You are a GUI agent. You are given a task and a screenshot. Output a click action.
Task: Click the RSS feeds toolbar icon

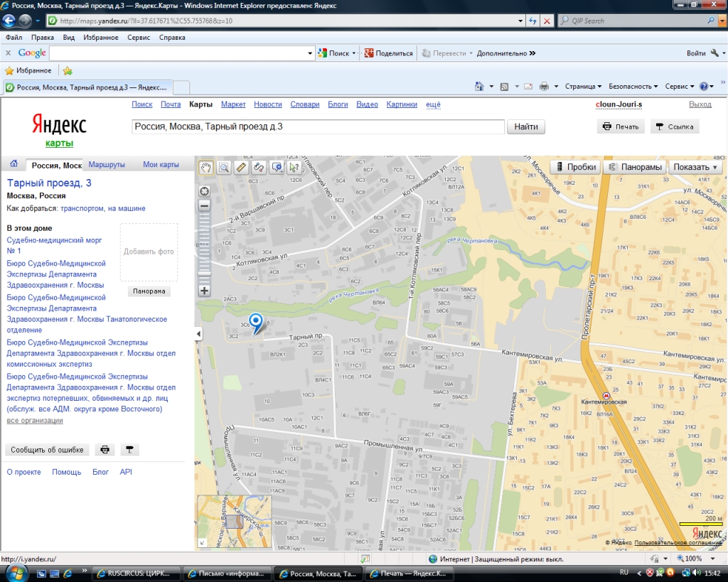point(504,86)
